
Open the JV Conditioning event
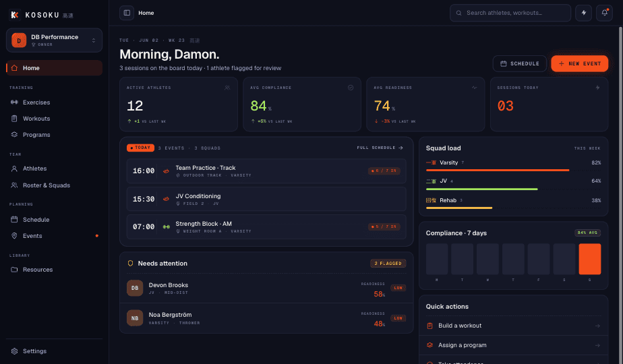point(266,199)
